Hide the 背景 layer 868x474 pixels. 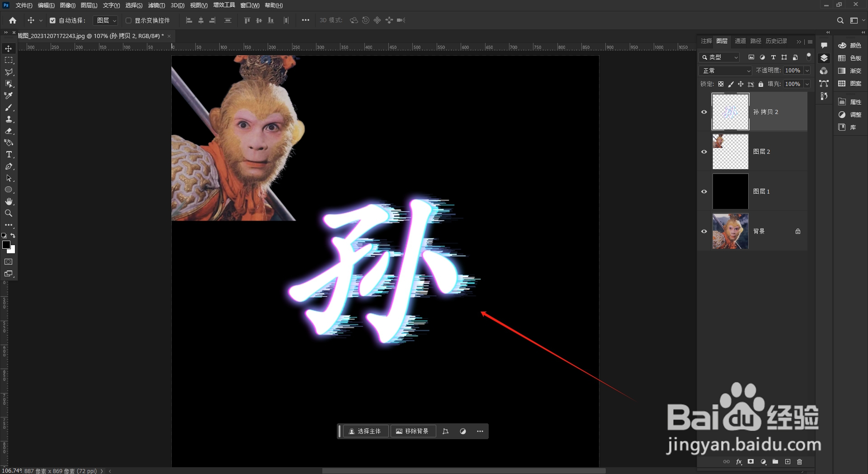pyautogui.click(x=704, y=231)
